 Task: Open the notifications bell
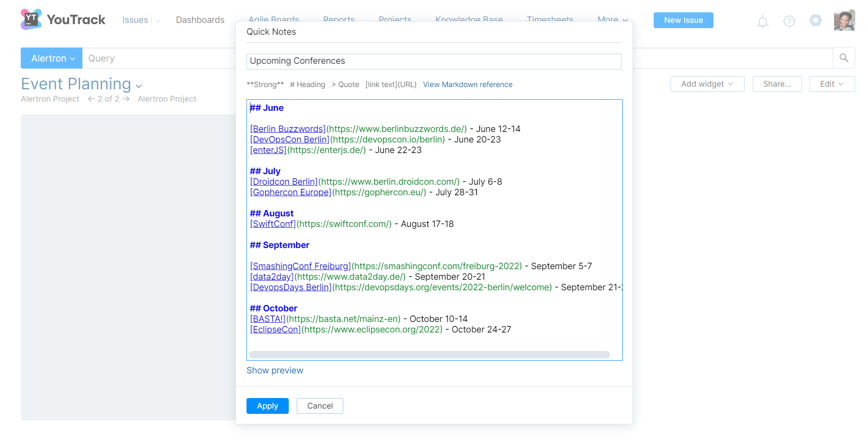pos(763,20)
